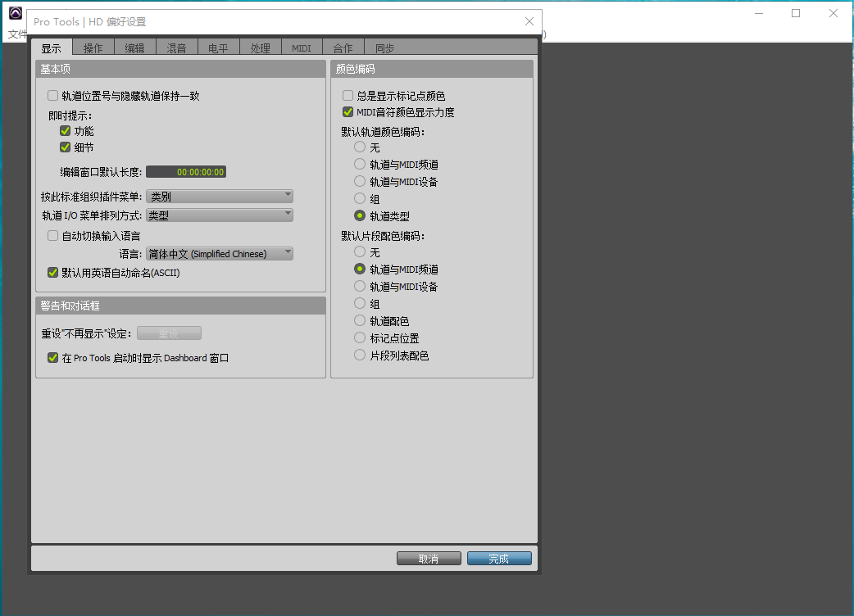The width and height of the screenshot is (854, 616).
Task: Click the 编辑窗口默认长度 timecode field
Action: [186, 172]
